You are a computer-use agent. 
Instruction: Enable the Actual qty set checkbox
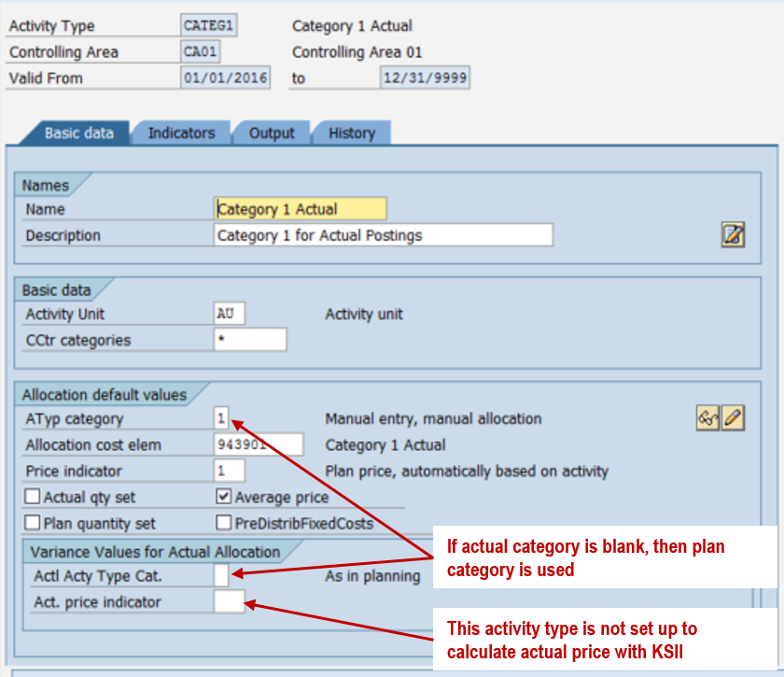click(34, 498)
